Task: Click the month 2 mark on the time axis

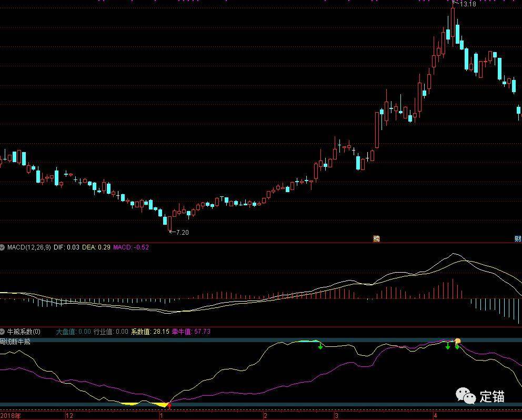Action: tap(265, 416)
